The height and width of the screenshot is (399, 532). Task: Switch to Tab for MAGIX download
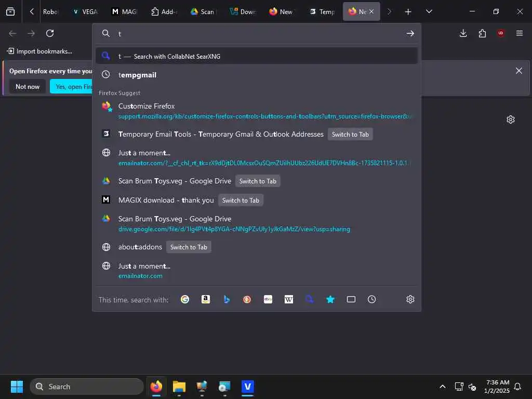coord(241,201)
